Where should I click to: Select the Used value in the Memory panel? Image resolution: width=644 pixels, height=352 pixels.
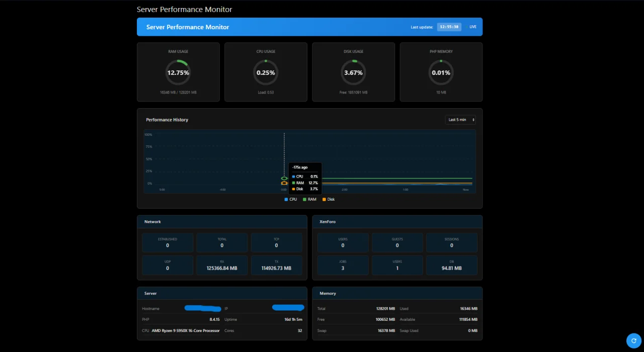click(469, 309)
